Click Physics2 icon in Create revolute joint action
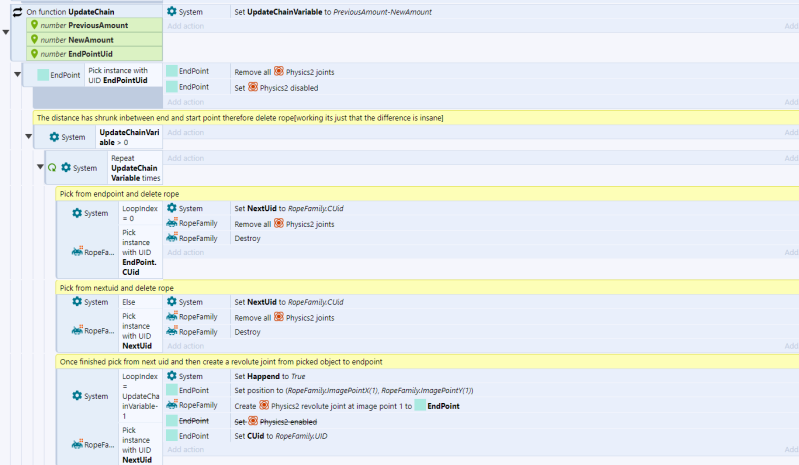Viewport: 799px width, 465px height. [x=264, y=405]
